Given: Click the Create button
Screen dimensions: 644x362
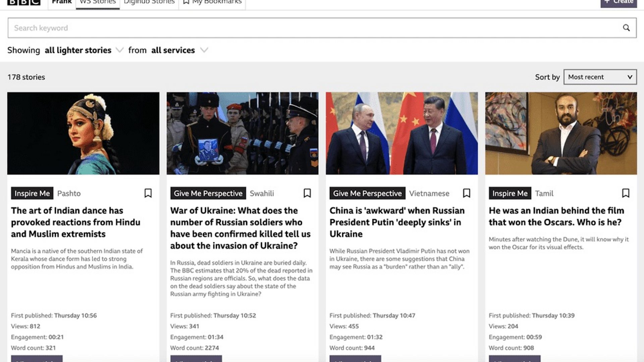Looking at the screenshot, I should pyautogui.click(x=618, y=3).
